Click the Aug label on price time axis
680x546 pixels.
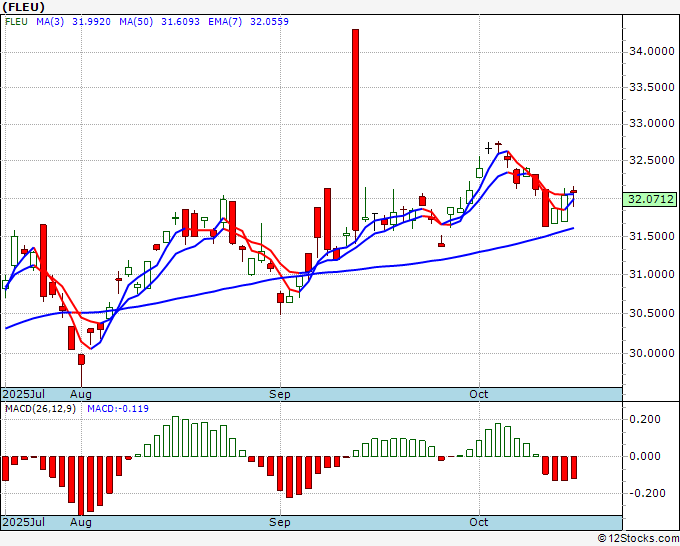(81, 394)
